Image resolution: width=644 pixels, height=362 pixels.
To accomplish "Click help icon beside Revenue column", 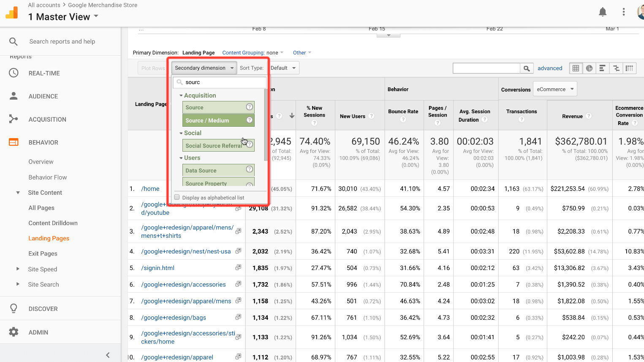I will (x=589, y=116).
